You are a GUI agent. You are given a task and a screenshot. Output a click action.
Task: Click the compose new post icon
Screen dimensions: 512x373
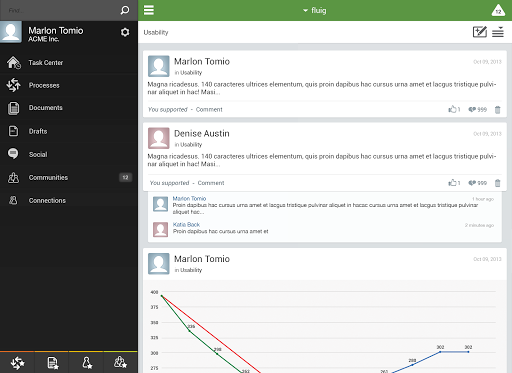pos(480,32)
